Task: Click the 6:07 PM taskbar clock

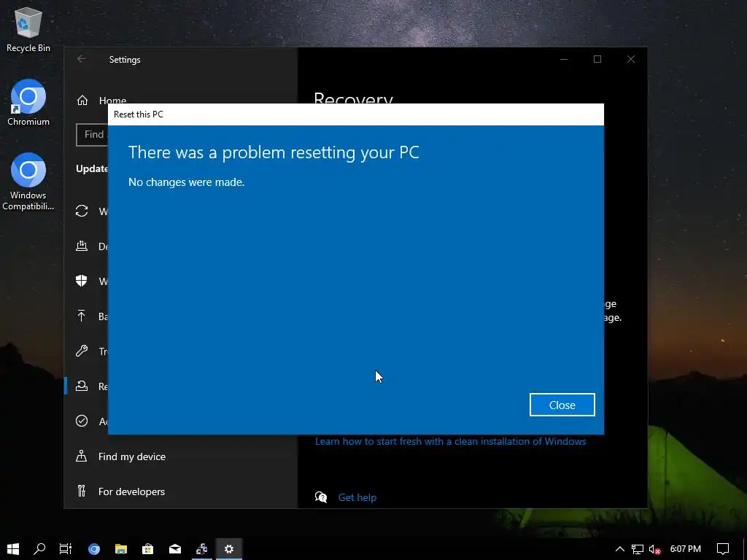Action: click(686, 549)
